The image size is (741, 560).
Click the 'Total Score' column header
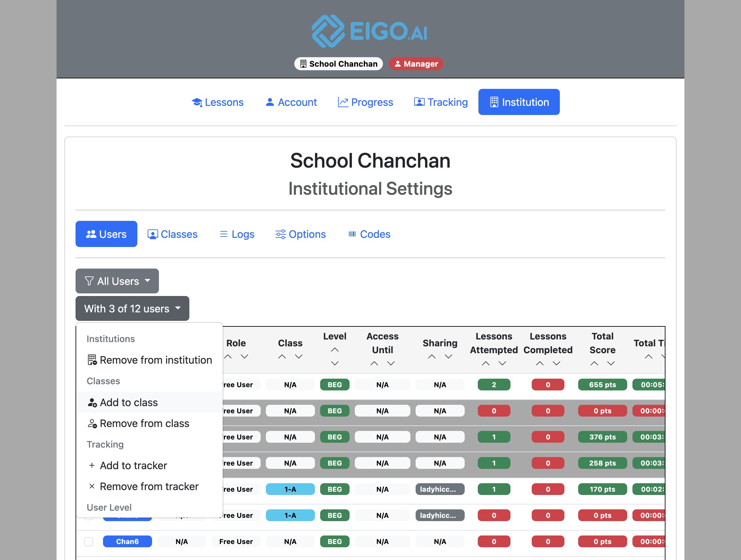[602, 343]
